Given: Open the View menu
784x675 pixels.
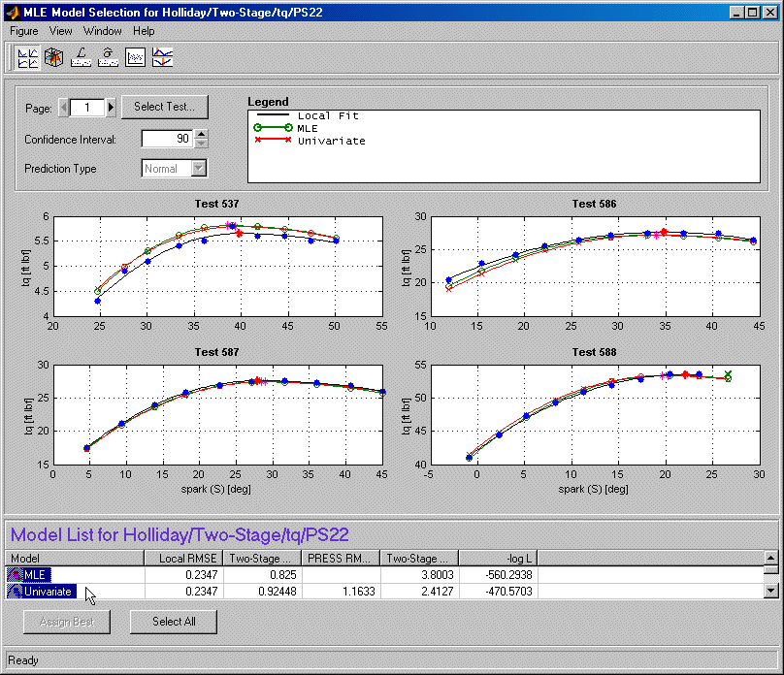Looking at the screenshot, I should (60, 31).
